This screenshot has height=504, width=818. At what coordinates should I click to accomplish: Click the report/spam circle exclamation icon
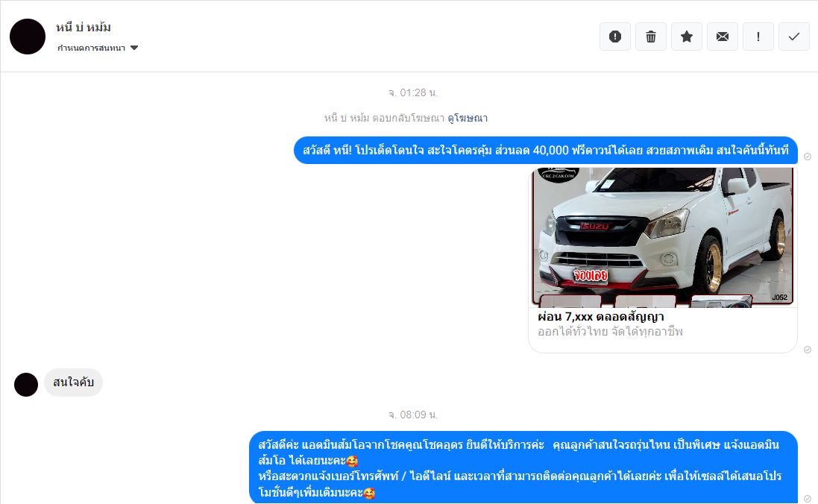tap(615, 37)
